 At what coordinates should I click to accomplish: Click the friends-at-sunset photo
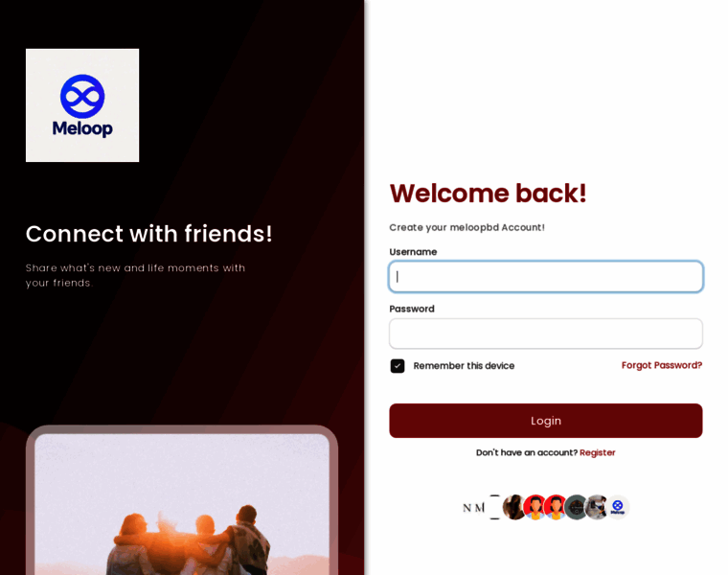(x=182, y=504)
